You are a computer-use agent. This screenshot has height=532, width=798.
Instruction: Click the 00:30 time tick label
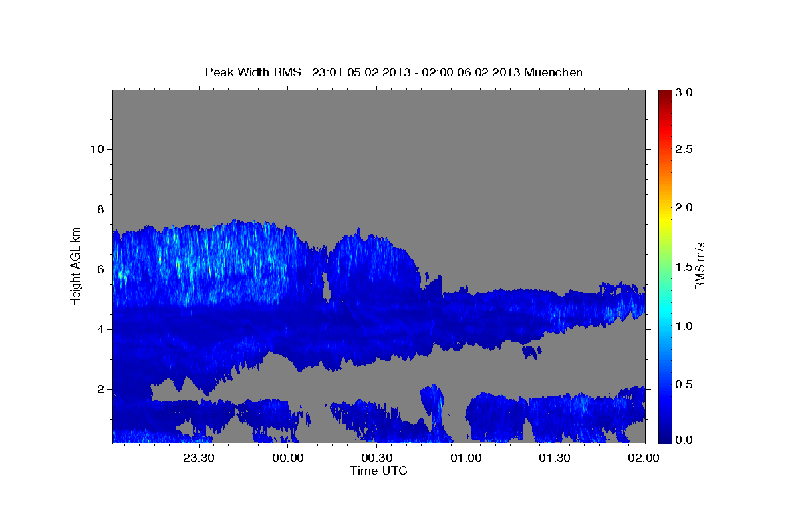click(378, 458)
